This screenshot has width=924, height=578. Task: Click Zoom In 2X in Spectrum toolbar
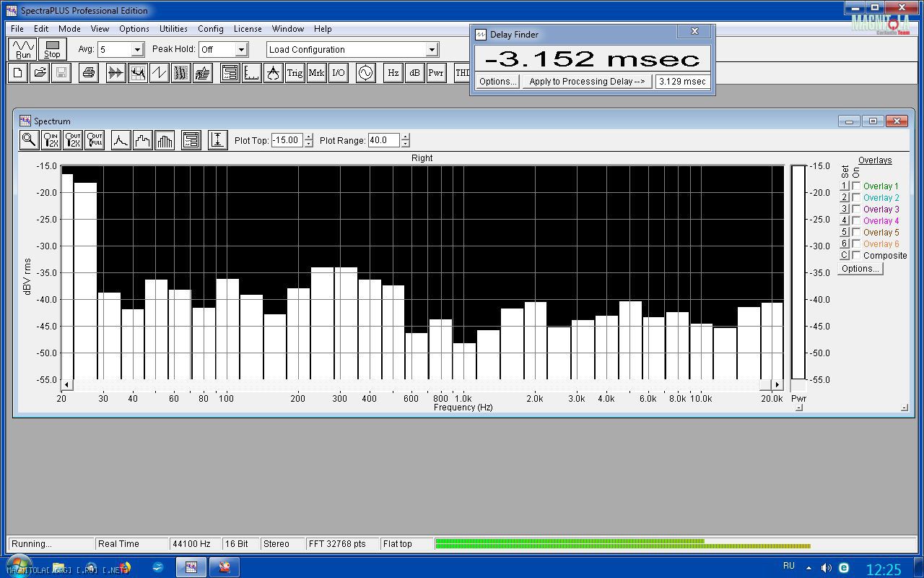(51, 140)
